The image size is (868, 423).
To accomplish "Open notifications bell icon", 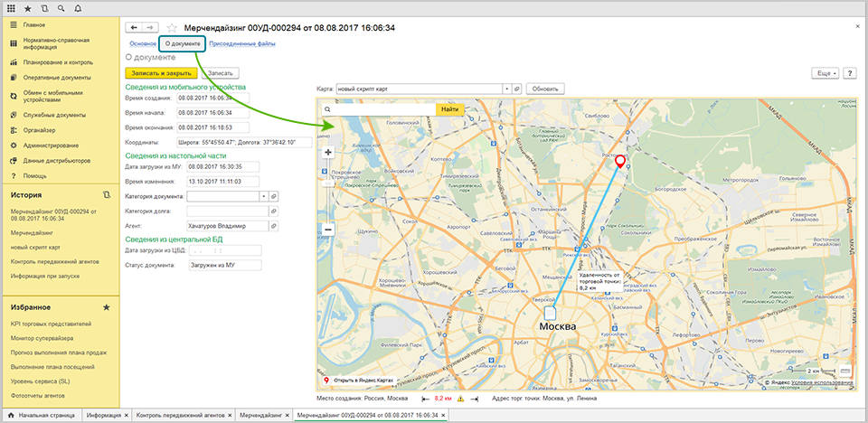I will pyautogui.click(x=77, y=9).
